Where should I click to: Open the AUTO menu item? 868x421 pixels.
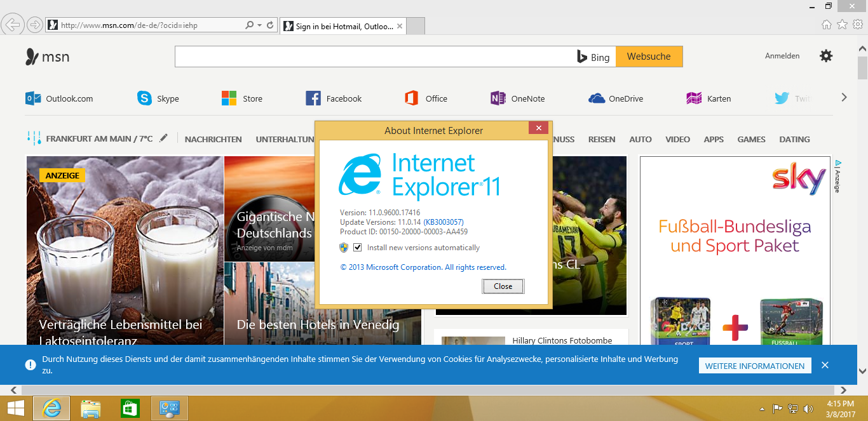coord(641,139)
